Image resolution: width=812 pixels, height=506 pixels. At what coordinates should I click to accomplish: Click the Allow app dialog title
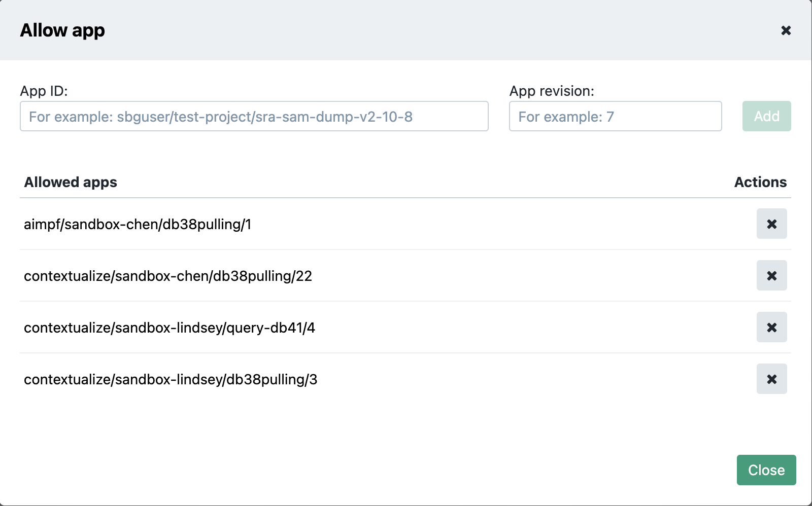(x=62, y=30)
